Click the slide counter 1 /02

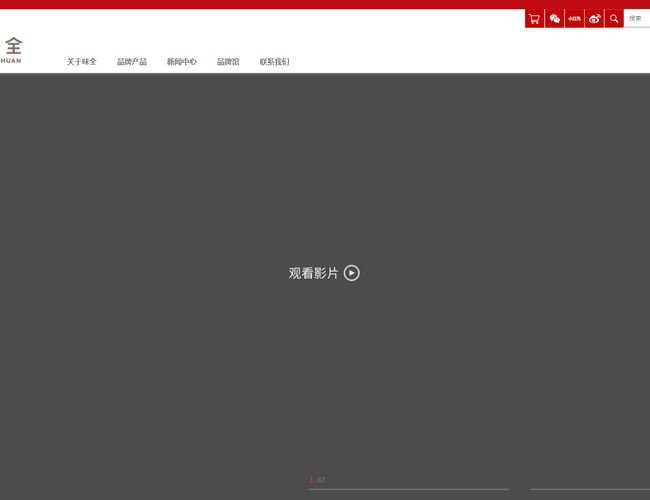[318, 480]
